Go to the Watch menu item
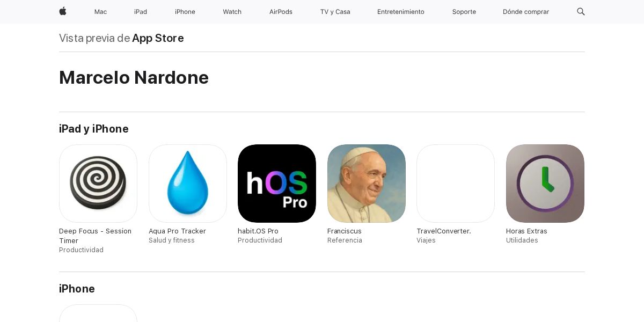Screen dimensions: 644x322 (x=232, y=12)
